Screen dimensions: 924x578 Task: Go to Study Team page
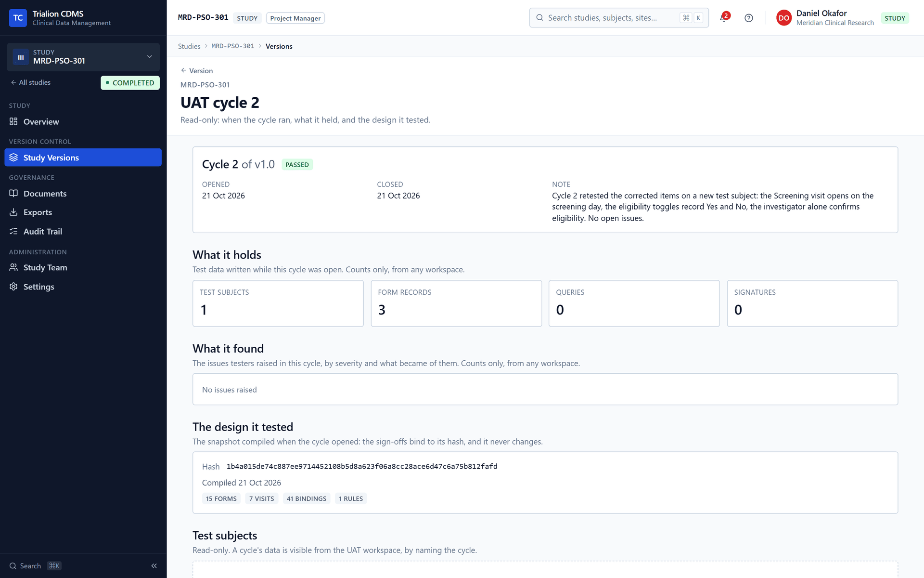[83, 267]
